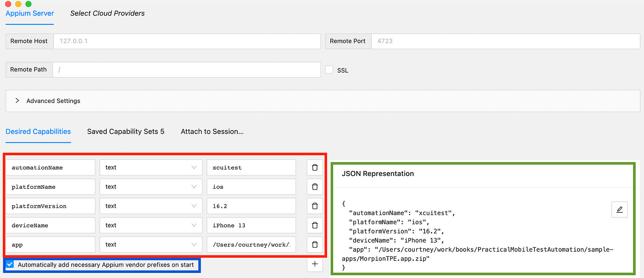644x278 pixels.
Task: Open type dropdown for automationName
Action: [151, 168]
